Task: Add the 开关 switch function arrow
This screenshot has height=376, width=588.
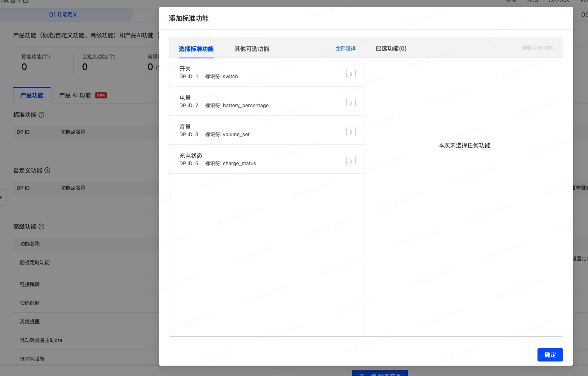Action: (351, 74)
